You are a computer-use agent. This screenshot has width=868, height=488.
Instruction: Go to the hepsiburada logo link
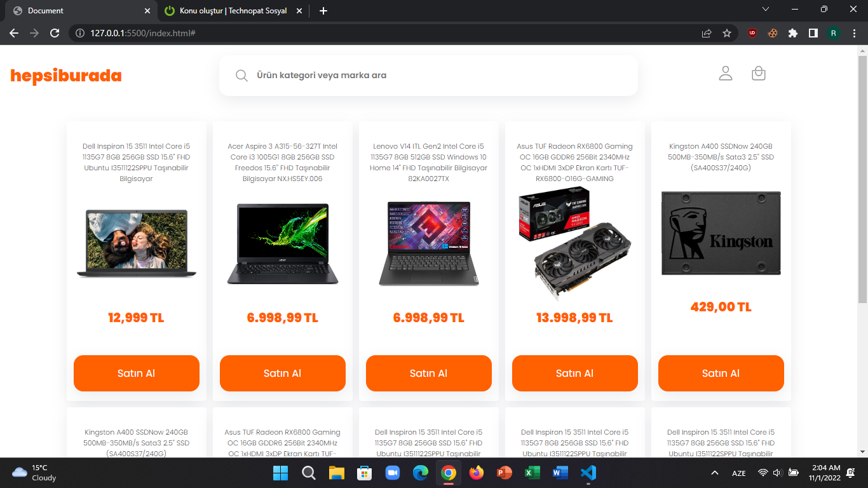coord(66,76)
